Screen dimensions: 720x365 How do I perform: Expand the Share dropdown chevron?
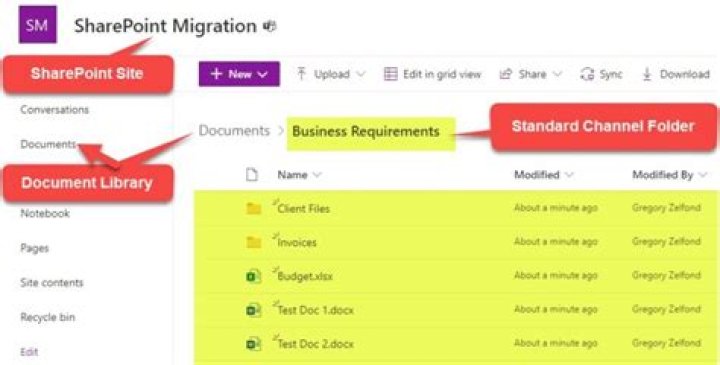[557, 74]
